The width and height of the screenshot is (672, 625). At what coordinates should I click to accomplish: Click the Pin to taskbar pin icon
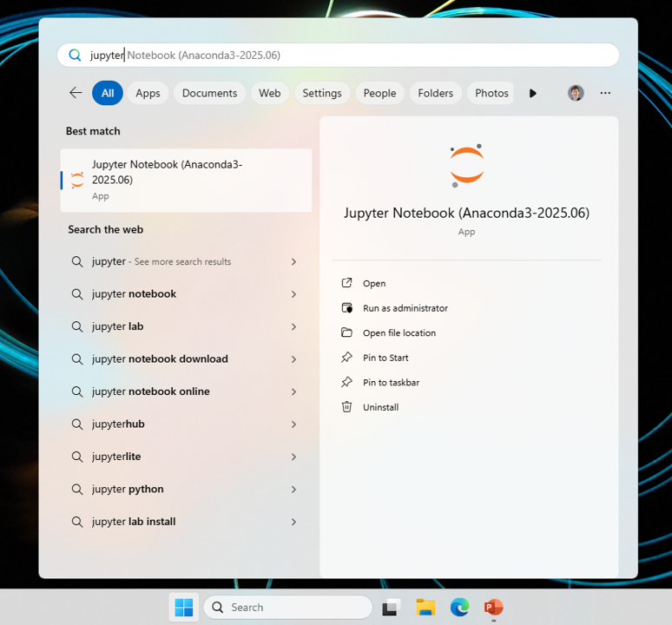coord(346,382)
